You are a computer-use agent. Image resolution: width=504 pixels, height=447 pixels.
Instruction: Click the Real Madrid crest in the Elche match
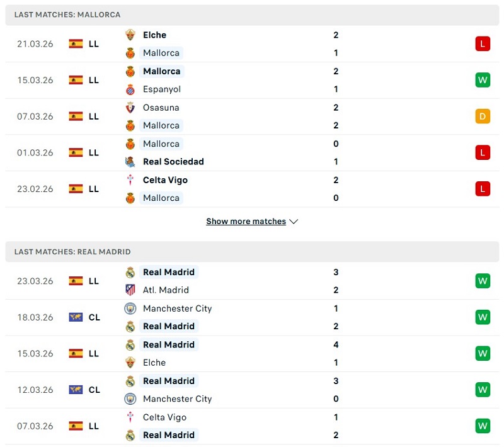(130, 344)
